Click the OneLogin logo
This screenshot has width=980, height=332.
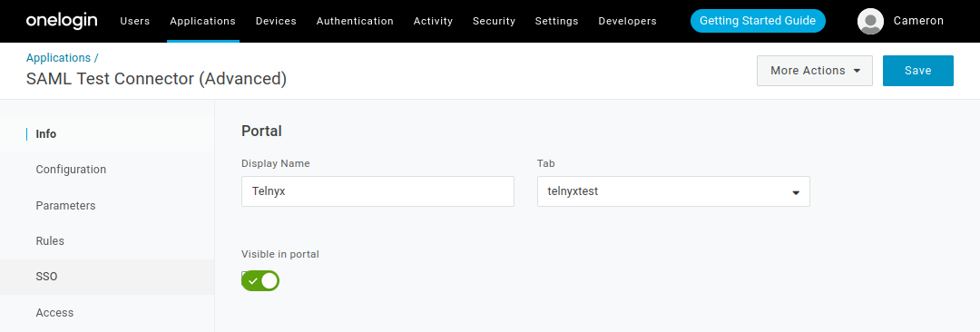(62, 21)
